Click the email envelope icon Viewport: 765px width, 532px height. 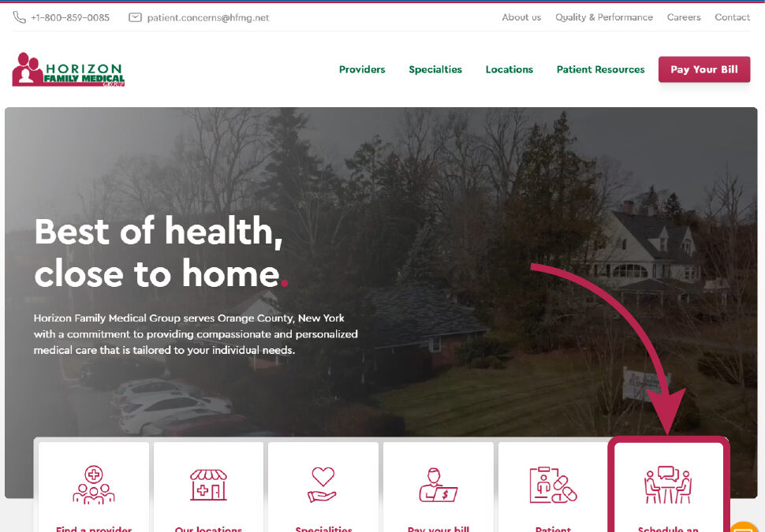pos(135,17)
